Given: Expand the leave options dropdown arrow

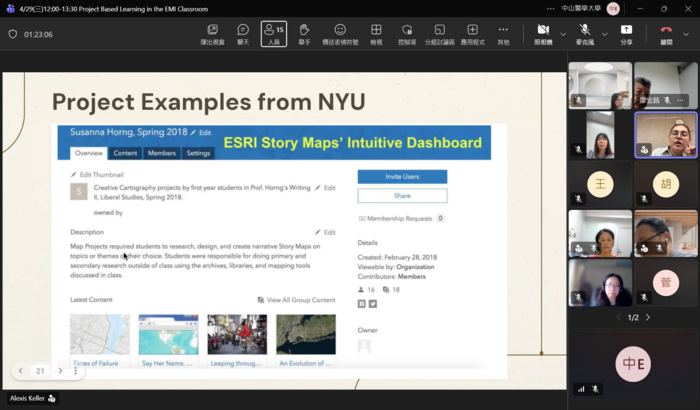Looking at the screenshot, I should pyautogui.click(x=686, y=34).
